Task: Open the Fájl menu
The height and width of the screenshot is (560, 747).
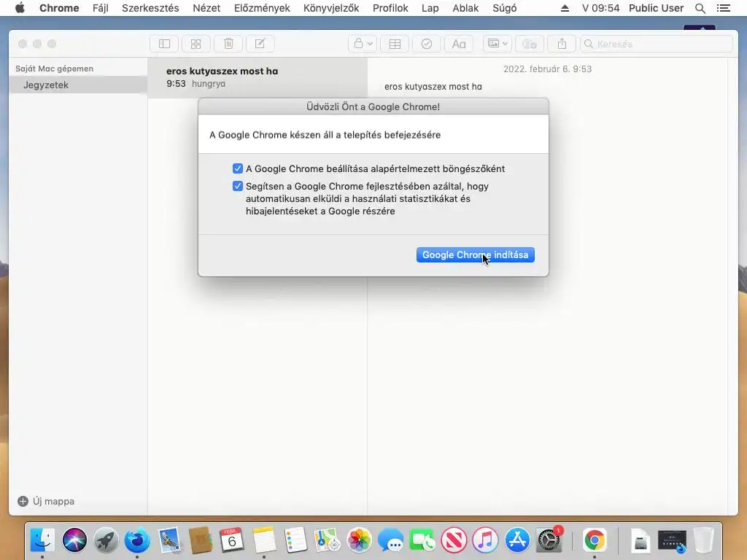Action: (101, 8)
